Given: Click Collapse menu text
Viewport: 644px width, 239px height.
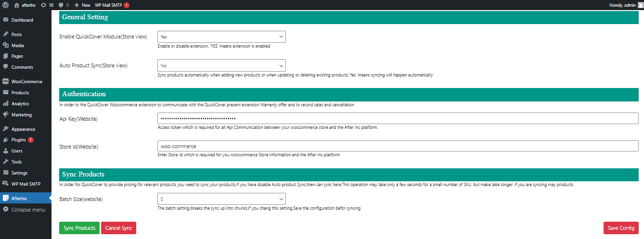Looking at the screenshot, I should coord(28,210).
